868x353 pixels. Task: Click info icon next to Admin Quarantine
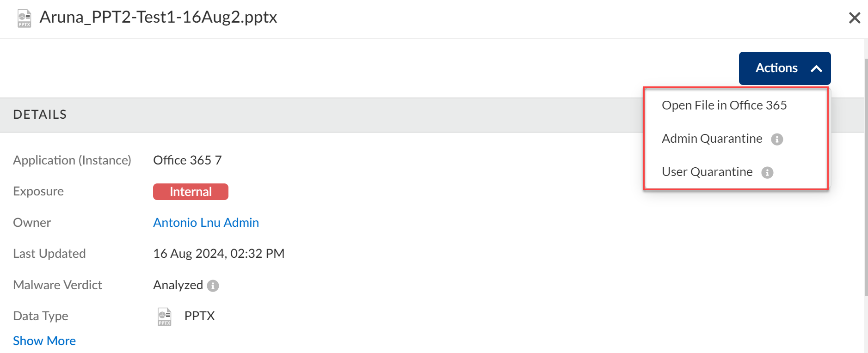777,139
